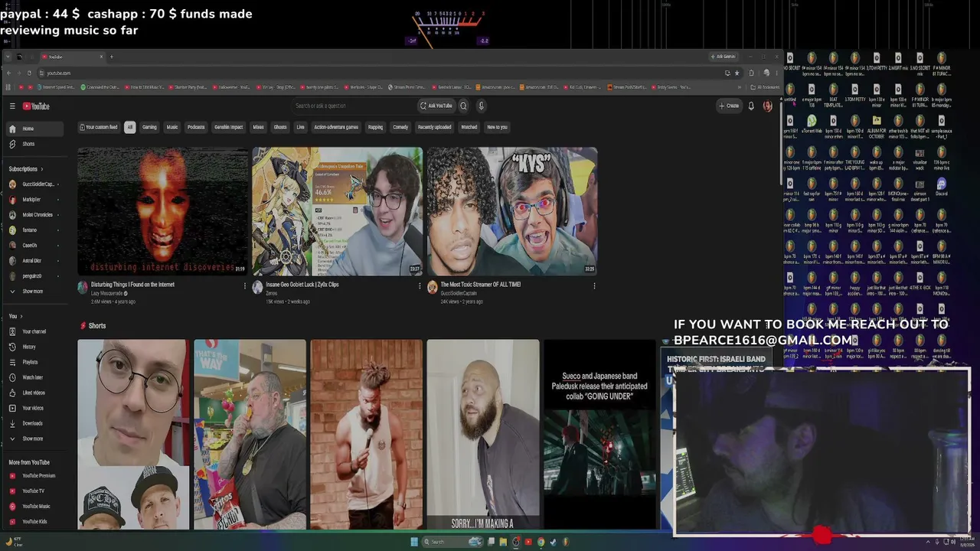Open options for Disturbing Things video
This screenshot has height=551, width=980.
pyautogui.click(x=245, y=286)
